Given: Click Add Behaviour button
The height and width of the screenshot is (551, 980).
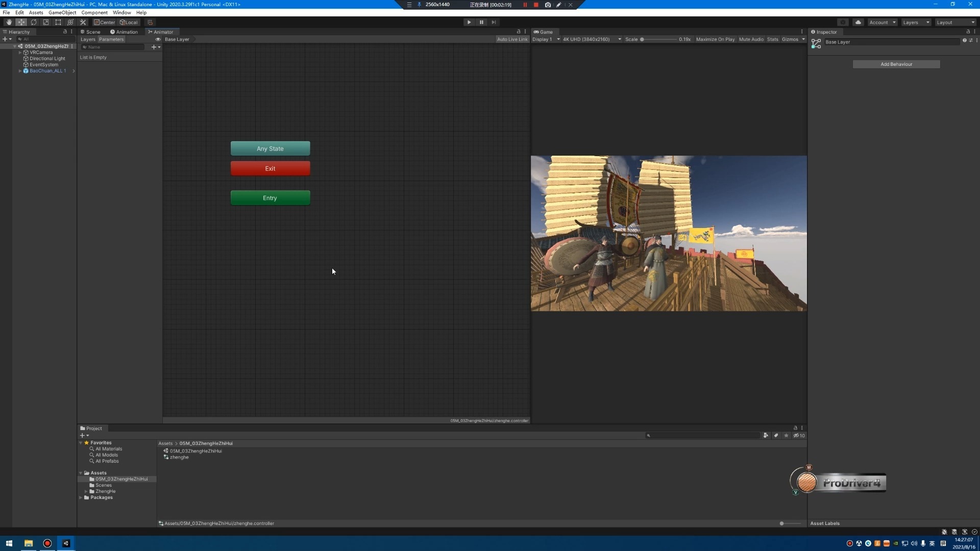Looking at the screenshot, I should (x=896, y=64).
